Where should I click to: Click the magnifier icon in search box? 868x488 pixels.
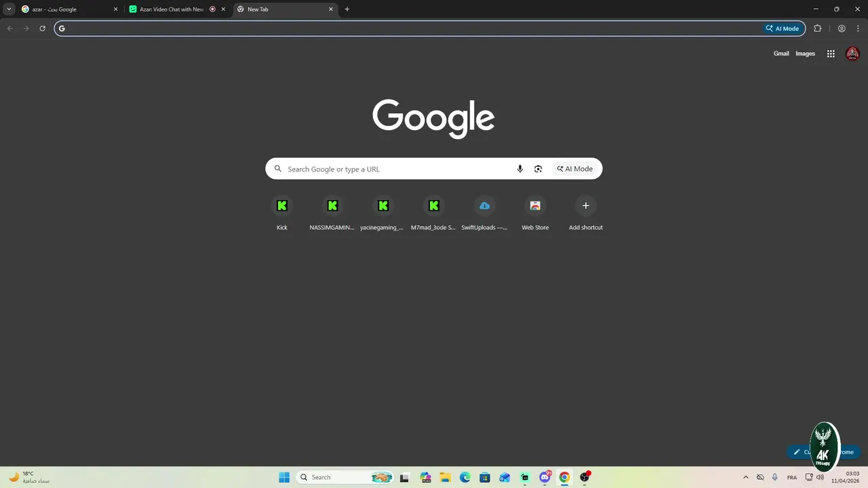click(x=277, y=169)
